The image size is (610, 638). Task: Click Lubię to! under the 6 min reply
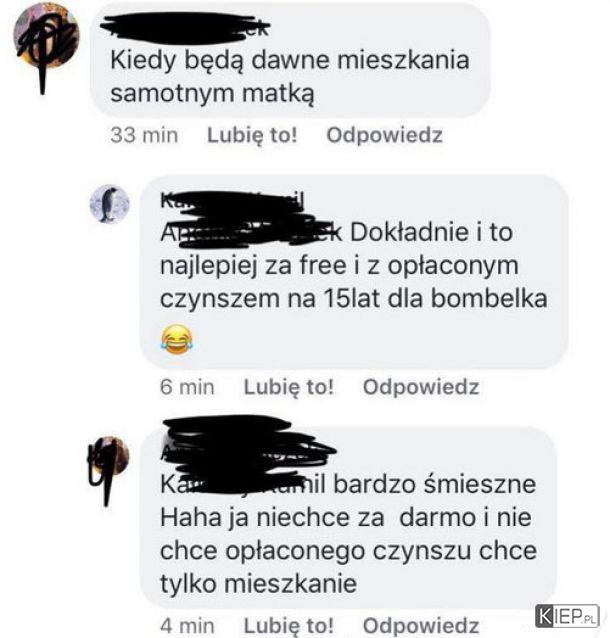[289, 387]
